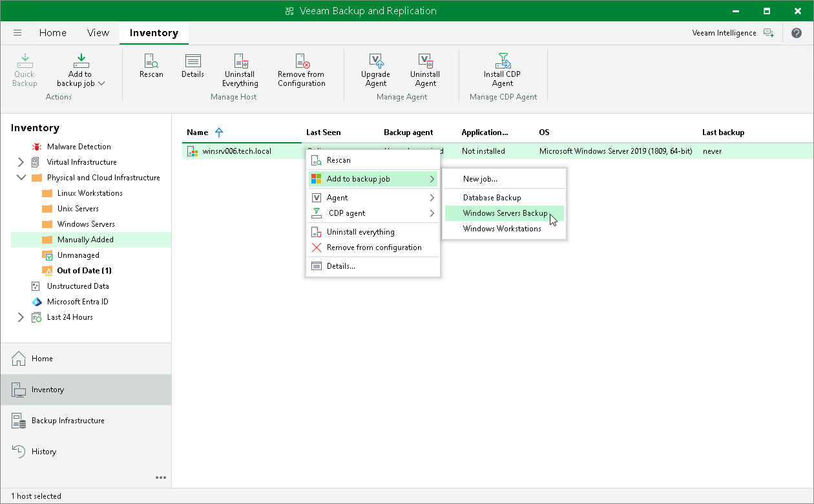Open the CDP agent submenu arrow
The image size is (814, 504).
coord(432,213)
